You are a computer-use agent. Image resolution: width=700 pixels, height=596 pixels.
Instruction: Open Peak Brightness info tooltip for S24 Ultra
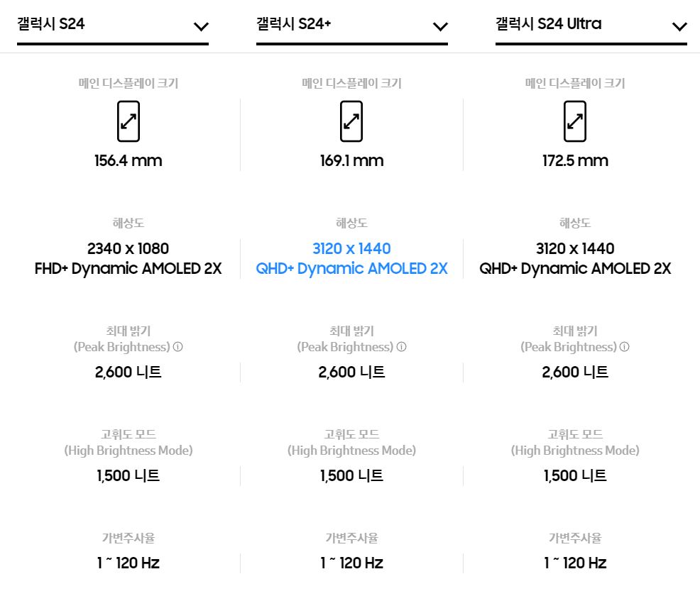click(624, 347)
